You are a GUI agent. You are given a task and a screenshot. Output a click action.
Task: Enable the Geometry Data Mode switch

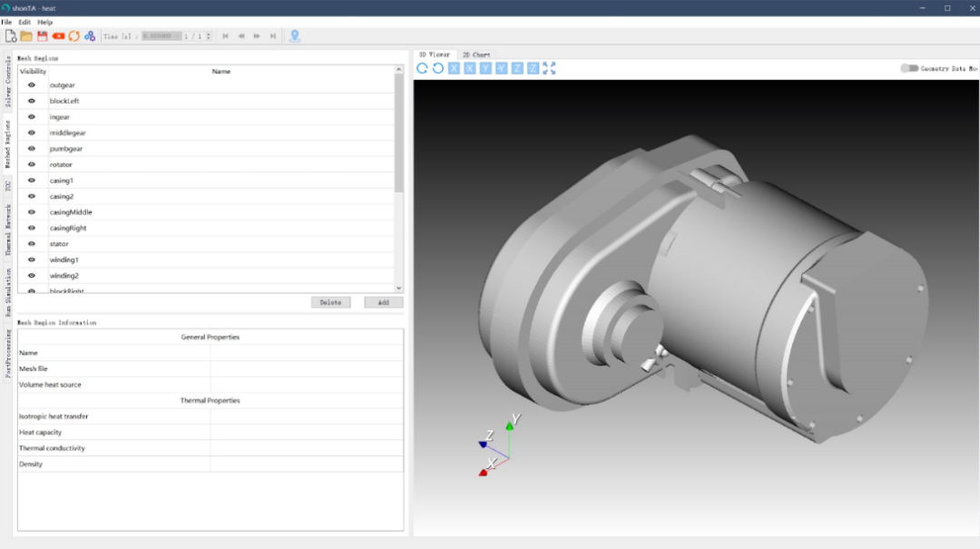click(x=908, y=68)
